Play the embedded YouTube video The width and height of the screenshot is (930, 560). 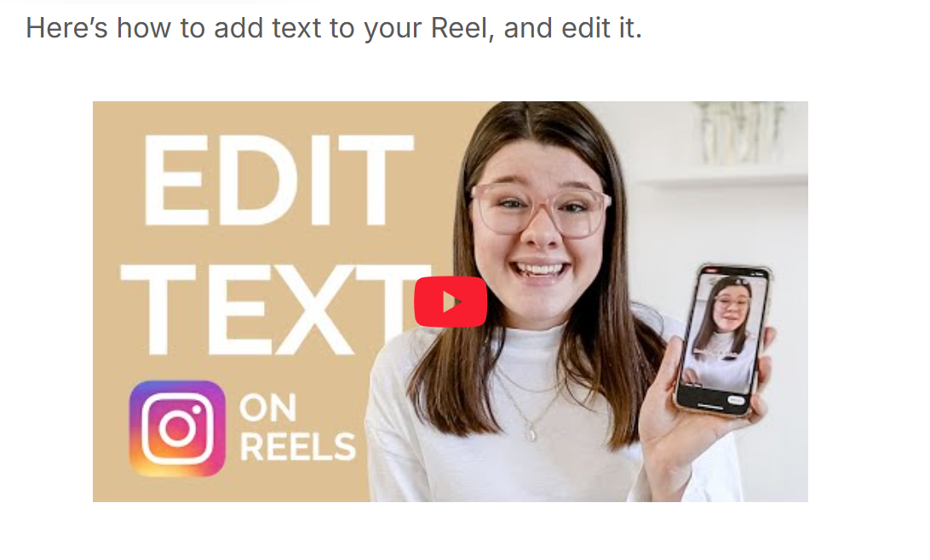point(451,301)
